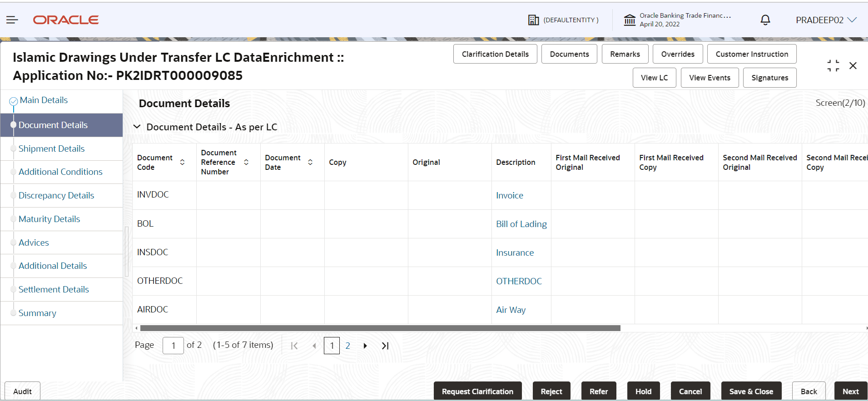Open the Remarks panel

(625, 54)
